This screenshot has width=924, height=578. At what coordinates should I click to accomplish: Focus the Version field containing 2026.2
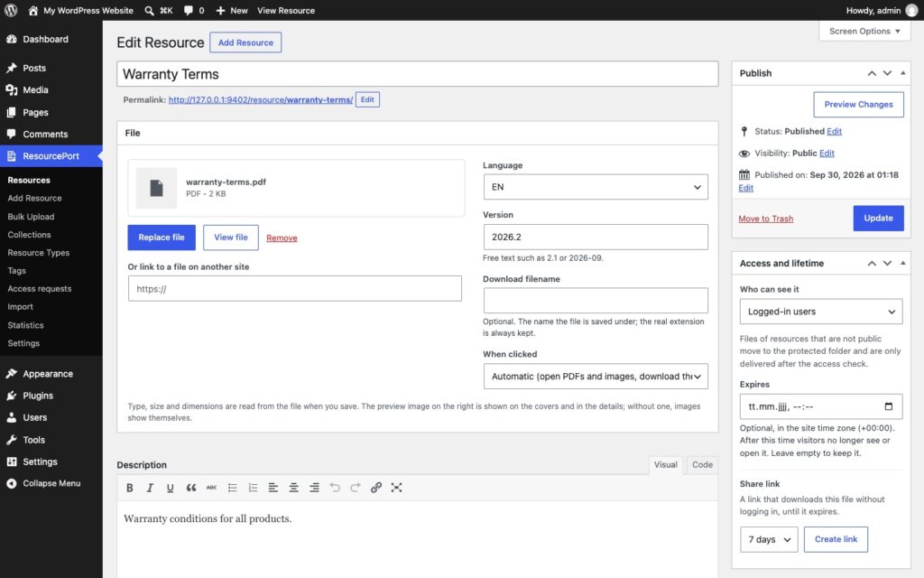click(596, 238)
